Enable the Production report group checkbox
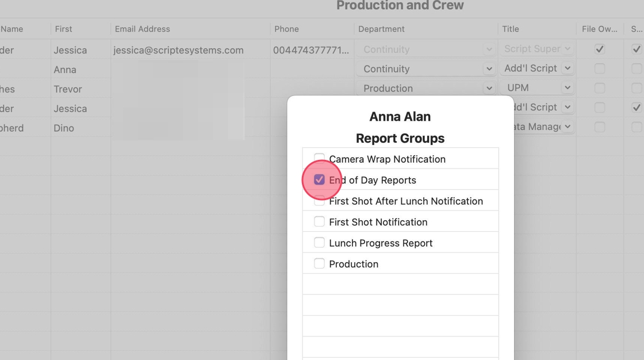 click(319, 264)
